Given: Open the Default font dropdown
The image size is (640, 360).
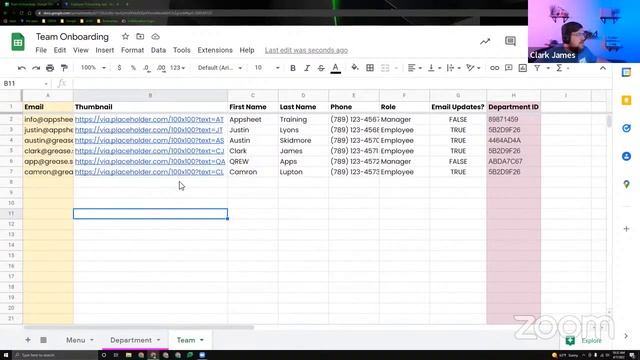Looking at the screenshot, I should tap(220, 68).
